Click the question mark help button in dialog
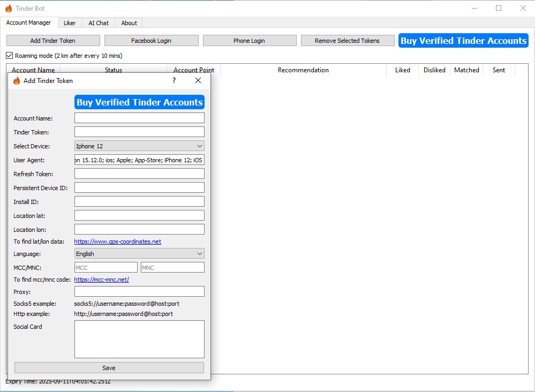The image size is (535, 392). (174, 80)
